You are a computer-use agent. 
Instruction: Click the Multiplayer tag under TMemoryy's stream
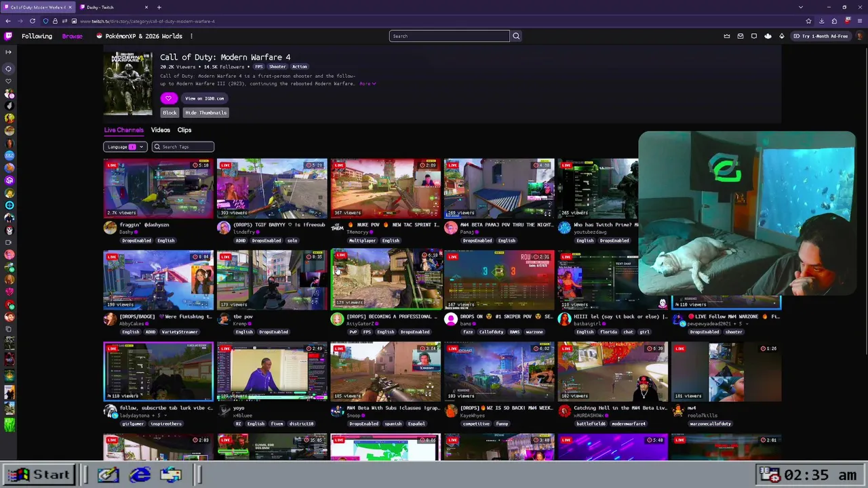[362, 241]
